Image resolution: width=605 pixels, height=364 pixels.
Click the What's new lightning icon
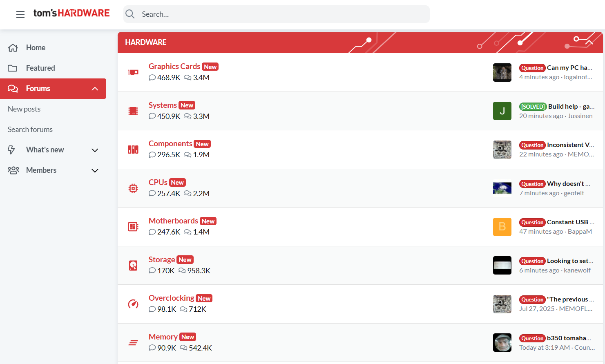pos(11,150)
